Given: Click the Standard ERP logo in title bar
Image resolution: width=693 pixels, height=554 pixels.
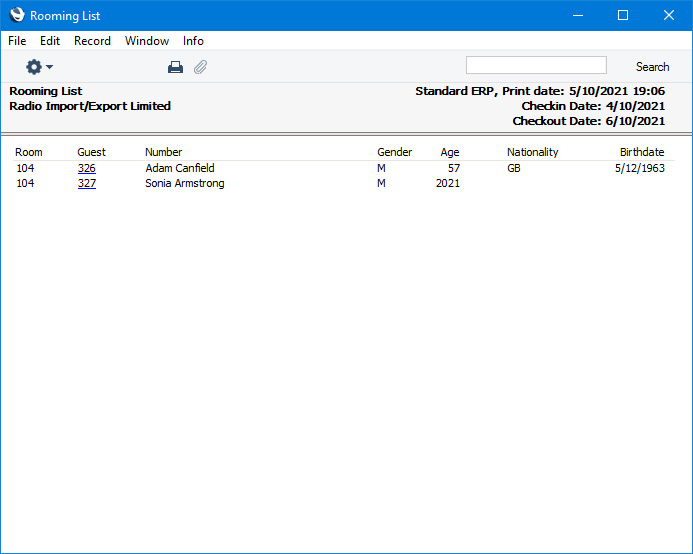Looking at the screenshot, I should tap(17, 15).
